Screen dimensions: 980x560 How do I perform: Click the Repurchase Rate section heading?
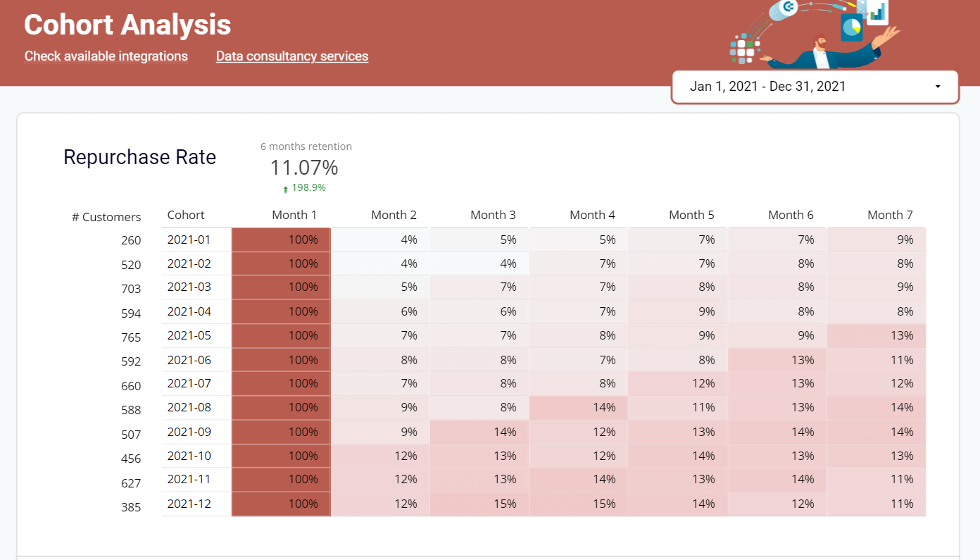pyautogui.click(x=139, y=157)
